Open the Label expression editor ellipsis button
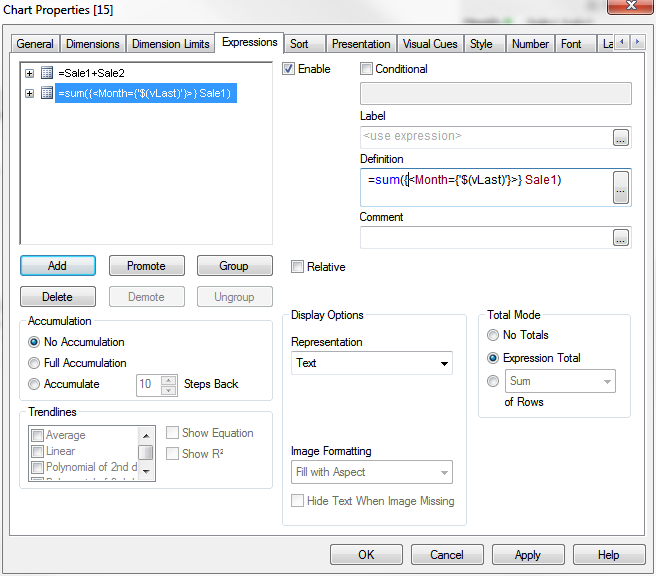Viewport: 656px width, 576px height. click(x=621, y=137)
